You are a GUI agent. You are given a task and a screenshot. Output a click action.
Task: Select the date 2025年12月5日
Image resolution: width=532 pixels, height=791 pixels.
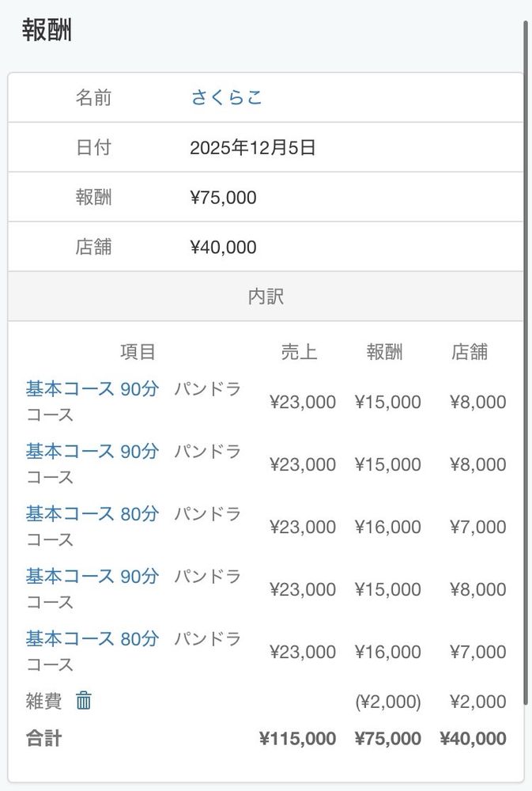[253, 147]
